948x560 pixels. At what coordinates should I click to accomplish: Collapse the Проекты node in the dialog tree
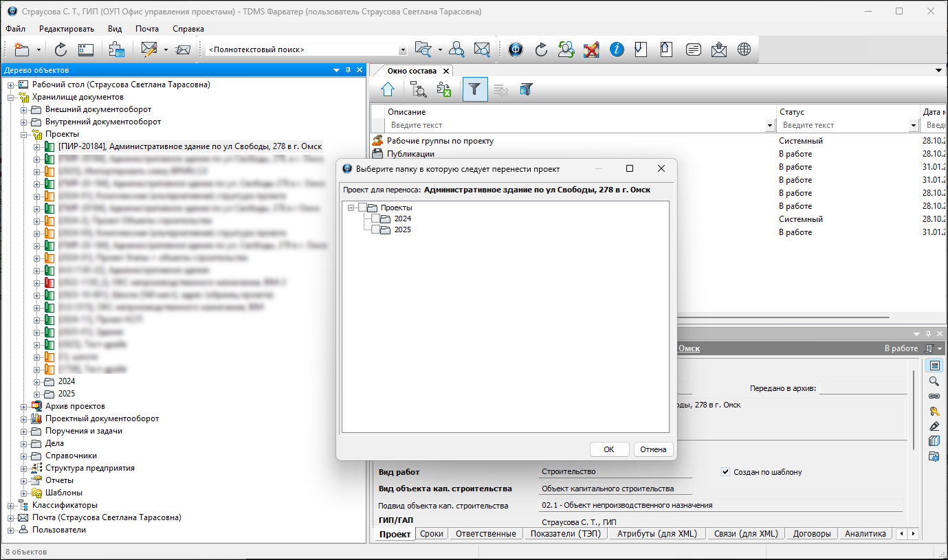click(x=351, y=208)
